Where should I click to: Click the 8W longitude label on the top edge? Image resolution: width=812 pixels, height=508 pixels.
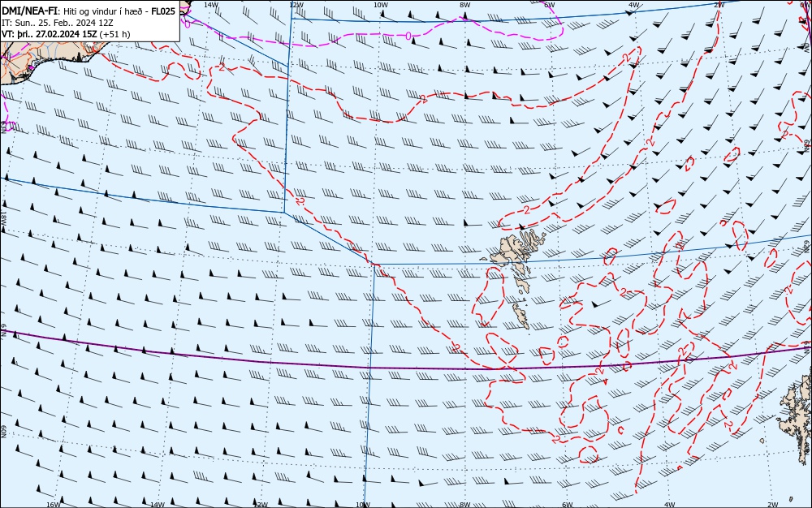tap(465, 5)
